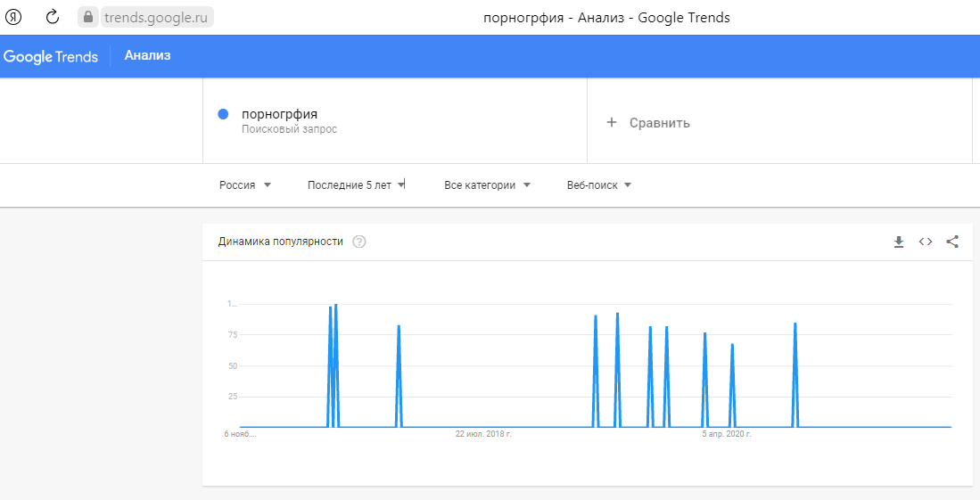This screenshot has width=980, height=500.
Task: Edit the search term порногрфия
Action: [x=279, y=114]
